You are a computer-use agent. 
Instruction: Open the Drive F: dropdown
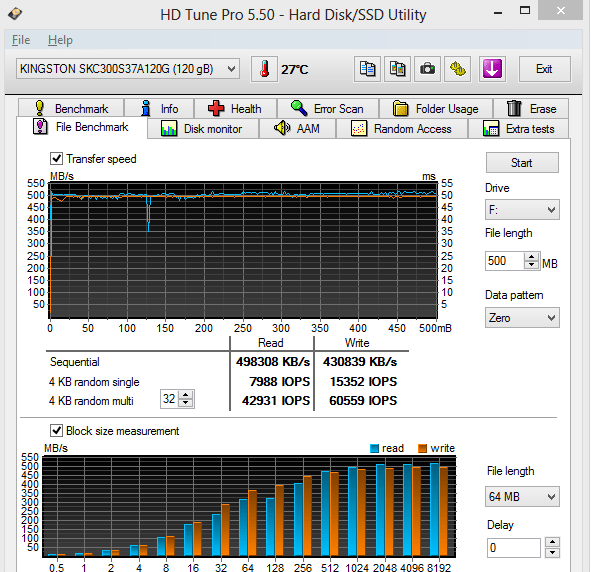pos(522,210)
